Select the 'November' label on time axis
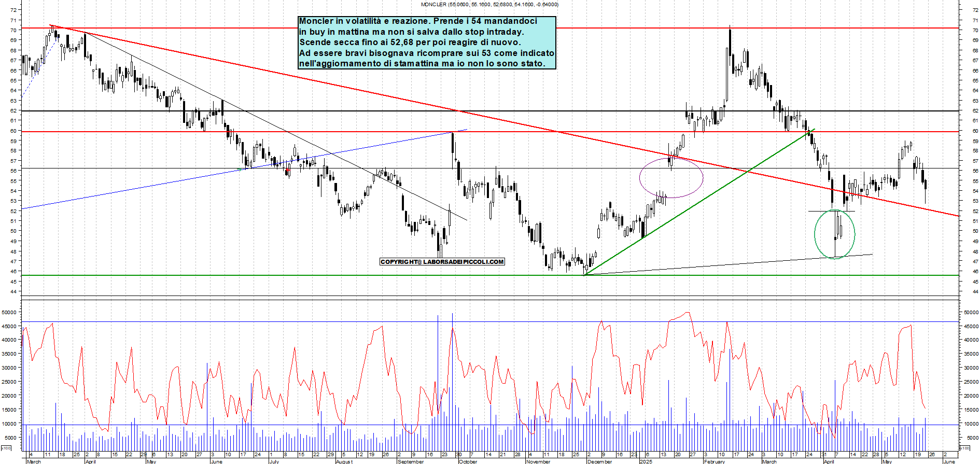 (538, 461)
